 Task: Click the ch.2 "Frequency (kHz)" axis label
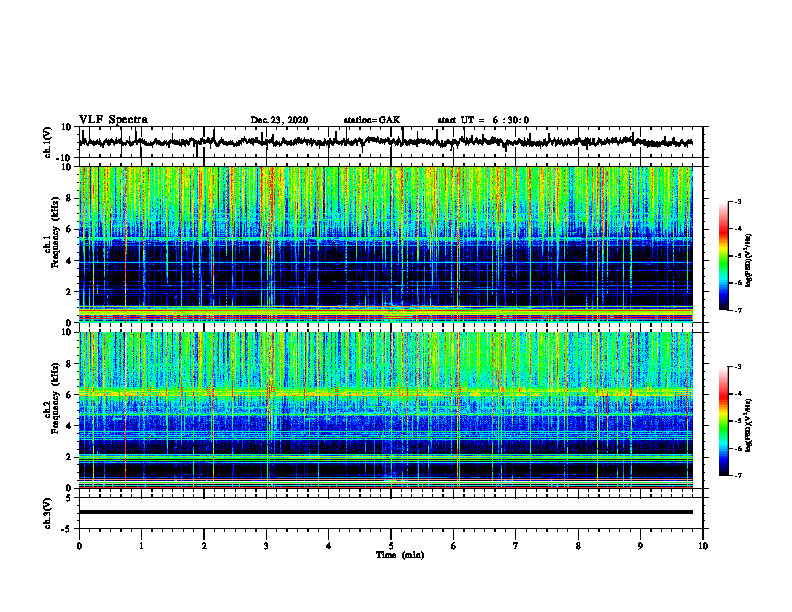(x=55, y=398)
